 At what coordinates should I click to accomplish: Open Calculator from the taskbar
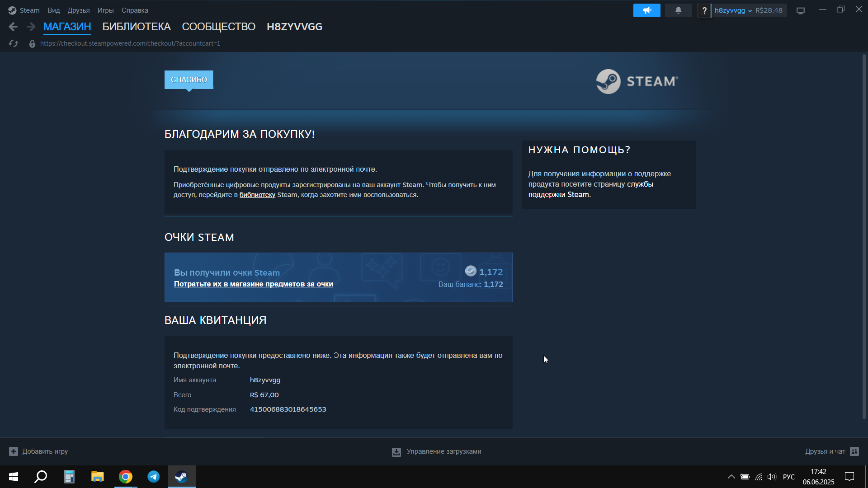(x=69, y=477)
